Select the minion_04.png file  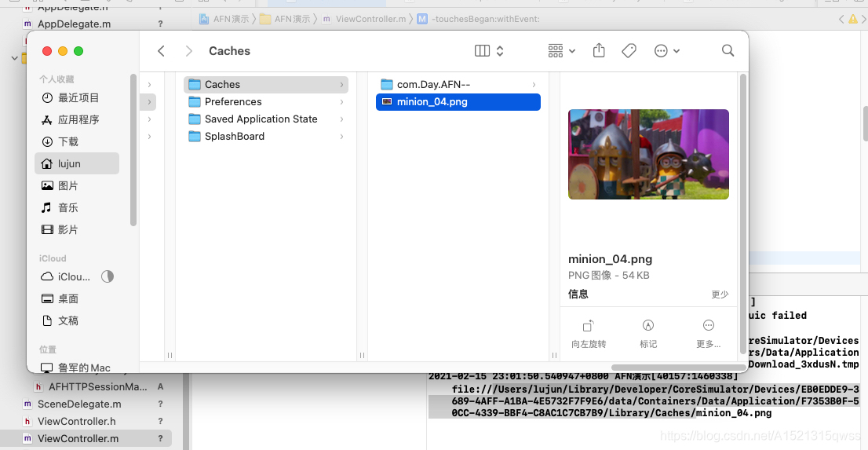pyautogui.click(x=458, y=102)
